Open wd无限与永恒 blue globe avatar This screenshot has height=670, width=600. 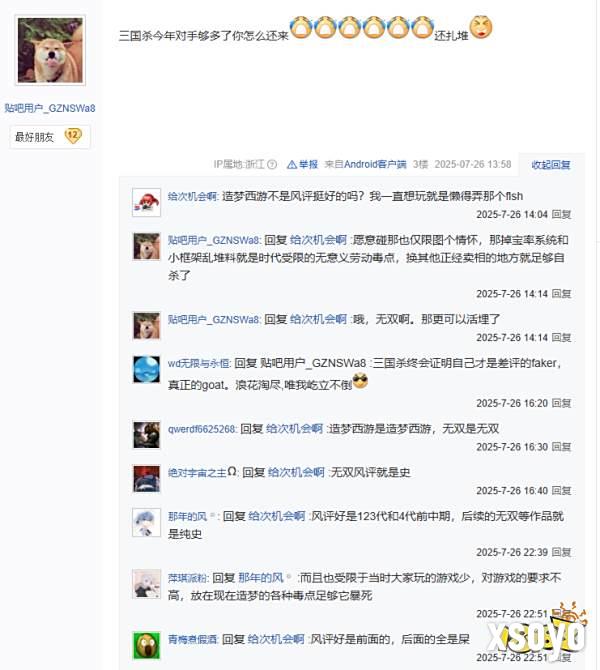(x=147, y=369)
